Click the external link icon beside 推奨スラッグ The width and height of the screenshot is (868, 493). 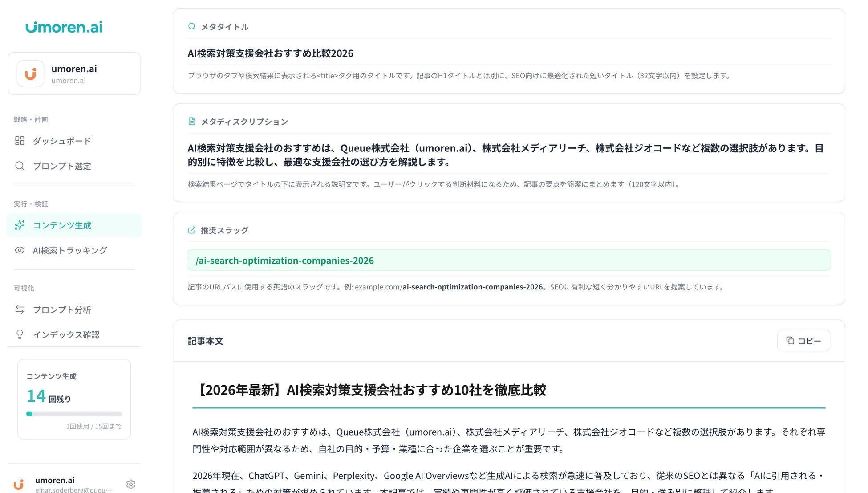191,230
